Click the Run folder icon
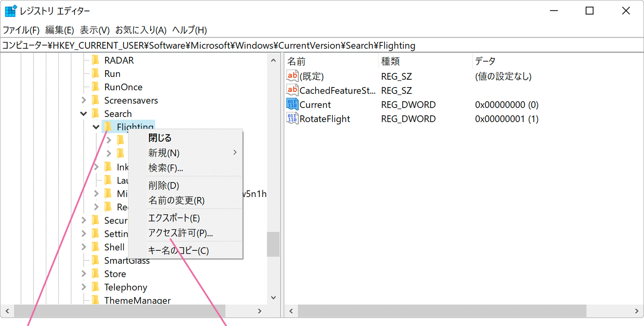The height and width of the screenshot is (326, 644). [x=95, y=73]
